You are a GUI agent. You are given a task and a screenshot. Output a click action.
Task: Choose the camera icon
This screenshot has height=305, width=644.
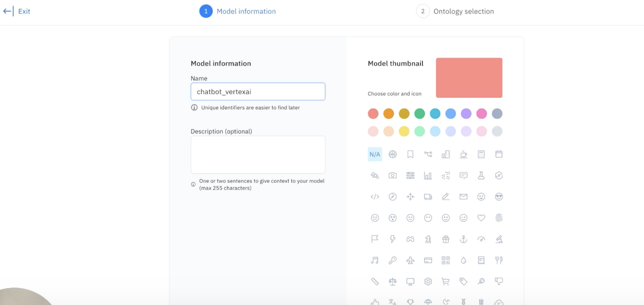coord(393,176)
